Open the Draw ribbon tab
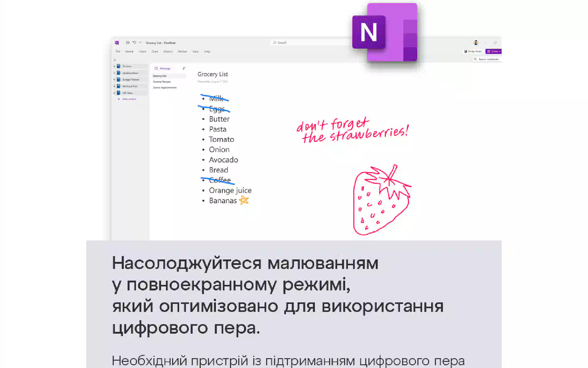The height and width of the screenshot is (368, 588). point(155,52)
